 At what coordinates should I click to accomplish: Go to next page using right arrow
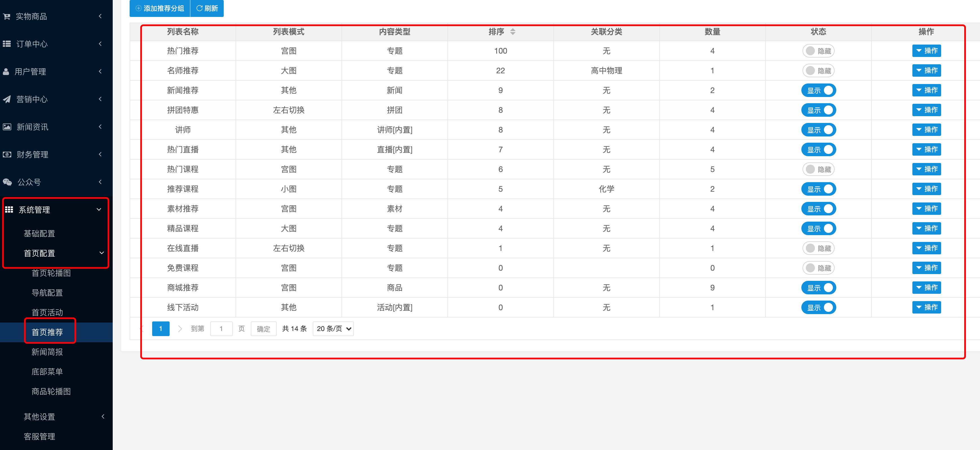click(x=180, y=328)
